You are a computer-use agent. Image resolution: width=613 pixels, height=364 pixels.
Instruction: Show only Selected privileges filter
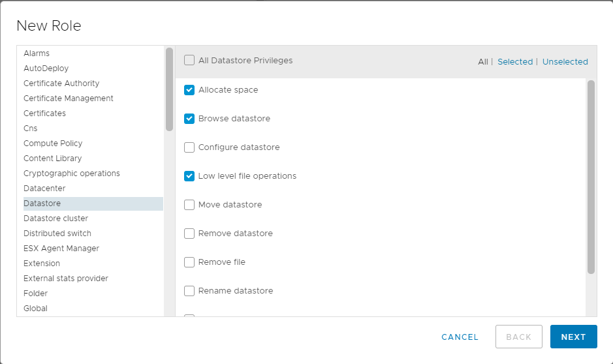514,62
